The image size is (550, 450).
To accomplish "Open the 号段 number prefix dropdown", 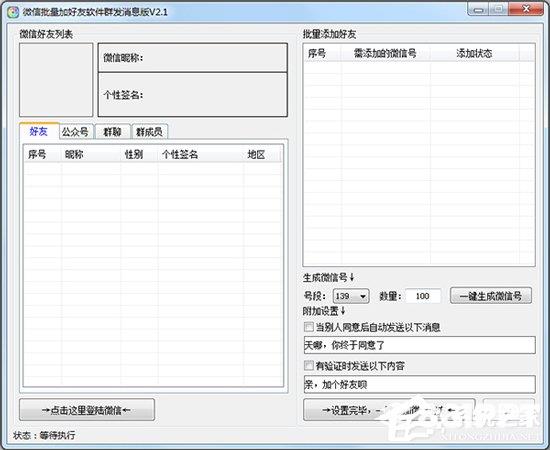I will coord(351,296).
